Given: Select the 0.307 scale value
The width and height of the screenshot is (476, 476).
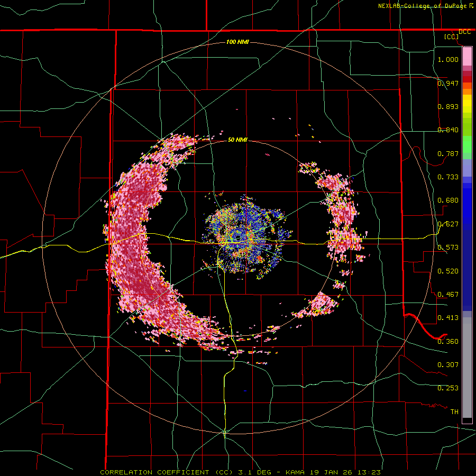Looking at the screenshot, I should pyautogui.click(x=448, y=365).
